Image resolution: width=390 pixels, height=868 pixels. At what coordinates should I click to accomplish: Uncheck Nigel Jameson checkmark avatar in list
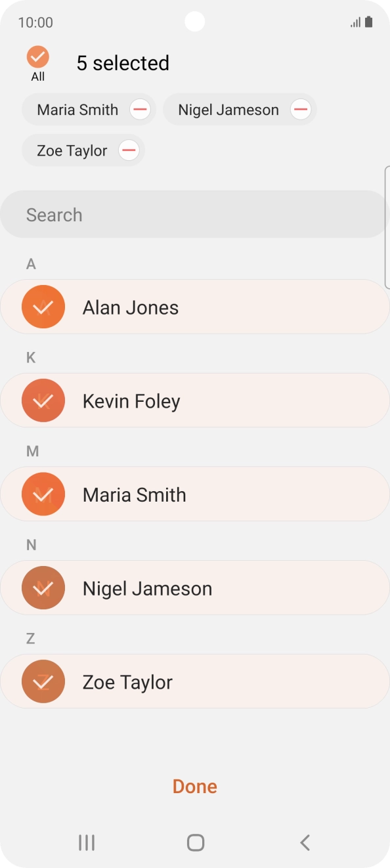pos(43,588)
